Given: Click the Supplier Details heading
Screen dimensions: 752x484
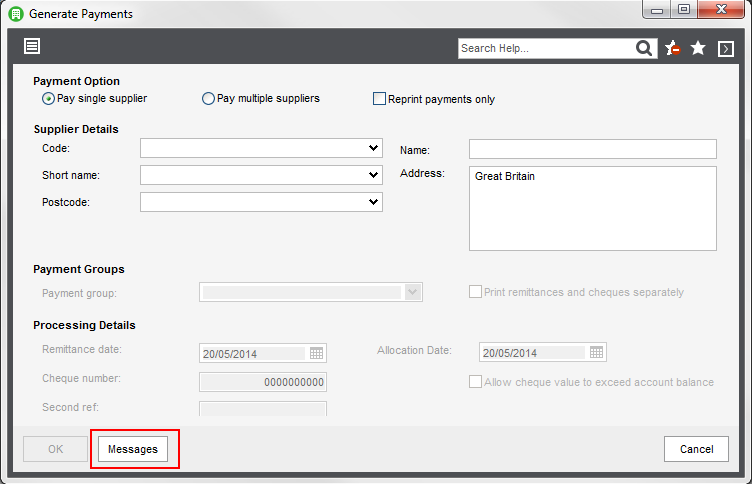Looking at the screenshot, I should coord(76,129).
